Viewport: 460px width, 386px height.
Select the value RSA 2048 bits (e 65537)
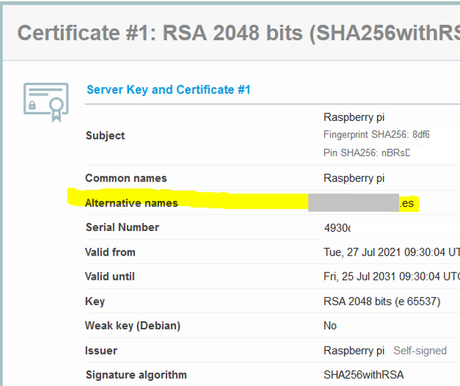[382, 301]
